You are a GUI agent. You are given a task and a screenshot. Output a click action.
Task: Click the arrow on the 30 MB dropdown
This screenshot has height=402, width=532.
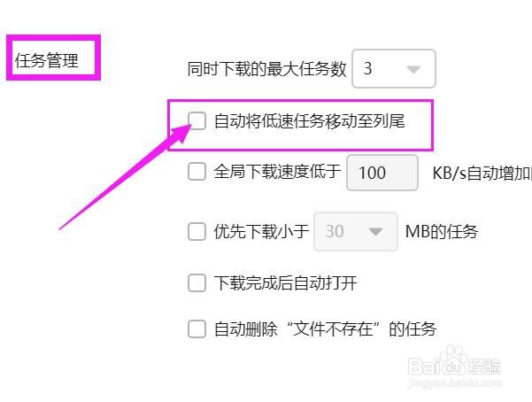point(375,232)
